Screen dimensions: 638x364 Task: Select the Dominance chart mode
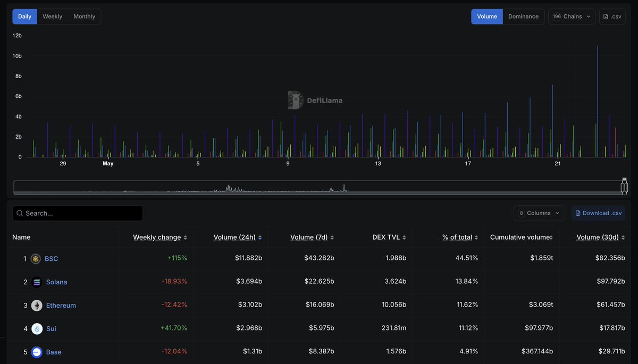pyautogui.click(x=523, y=16)
